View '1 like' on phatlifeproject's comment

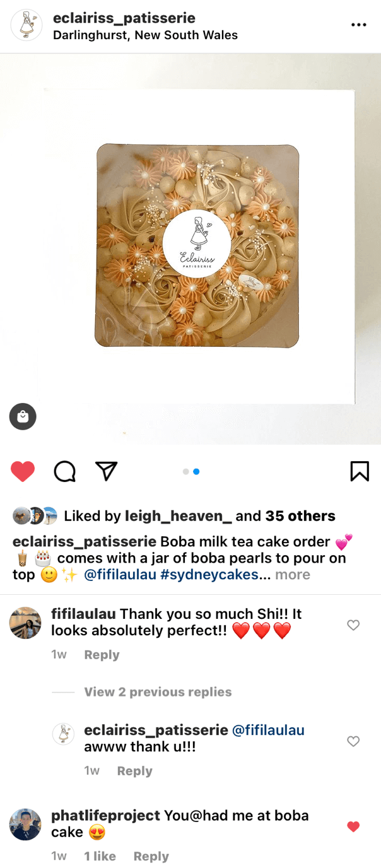100,856
